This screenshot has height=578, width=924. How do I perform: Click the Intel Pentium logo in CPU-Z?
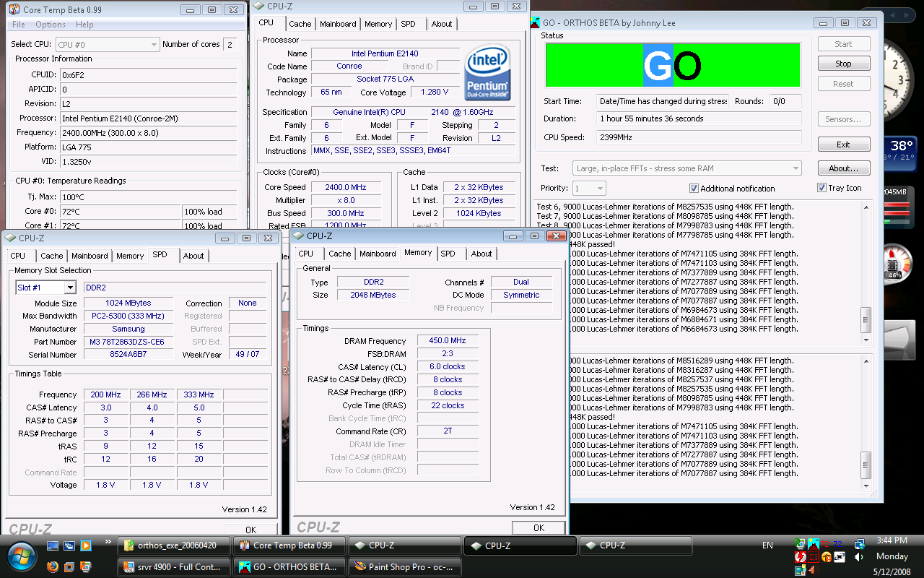[x=488, y=73]
